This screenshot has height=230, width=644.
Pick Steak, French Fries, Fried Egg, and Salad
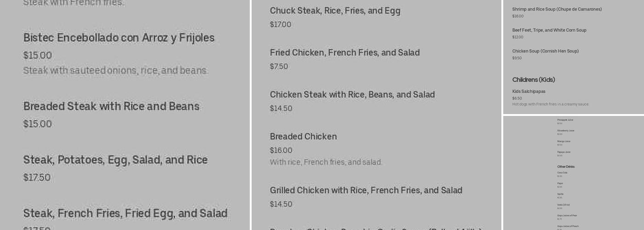[x=125, y=213]
